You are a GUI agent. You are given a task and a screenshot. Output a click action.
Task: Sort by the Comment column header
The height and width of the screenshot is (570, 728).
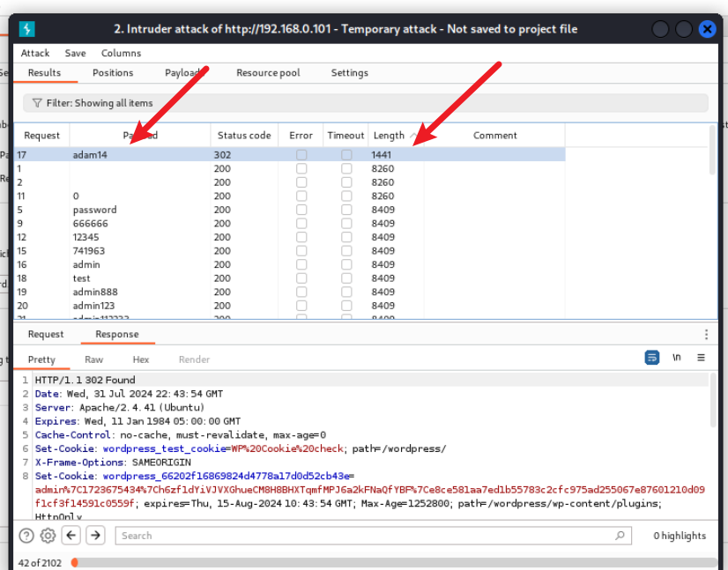[x=494, y=136]
